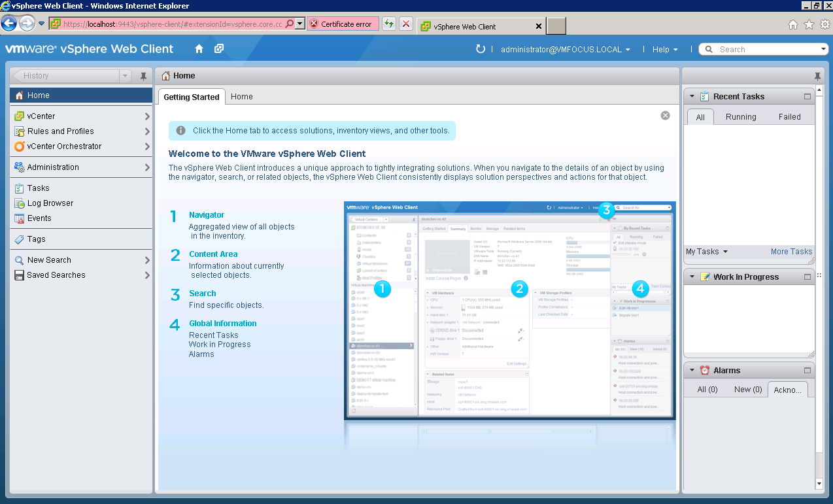Open Log Browser from navigator
This screenshot has height=504, width=833.
[x=50, y=203]
